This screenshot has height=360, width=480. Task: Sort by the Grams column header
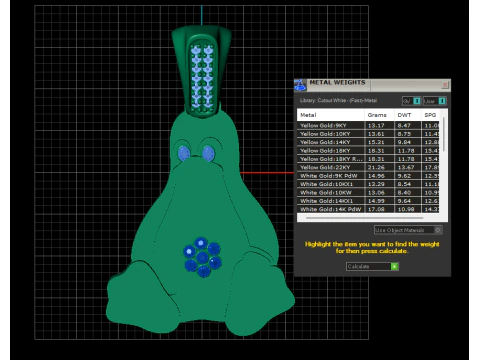[x=379, y=115]
